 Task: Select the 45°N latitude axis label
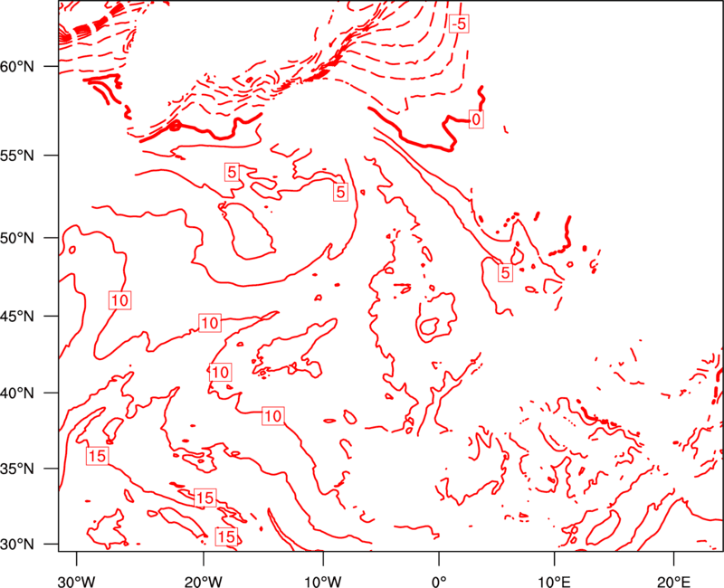[x=17, y=316]
